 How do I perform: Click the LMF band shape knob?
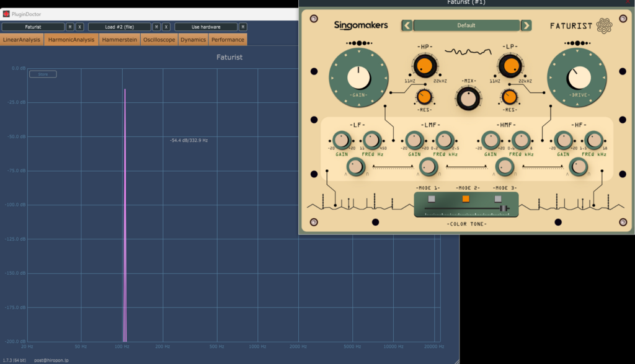point(429,167)
